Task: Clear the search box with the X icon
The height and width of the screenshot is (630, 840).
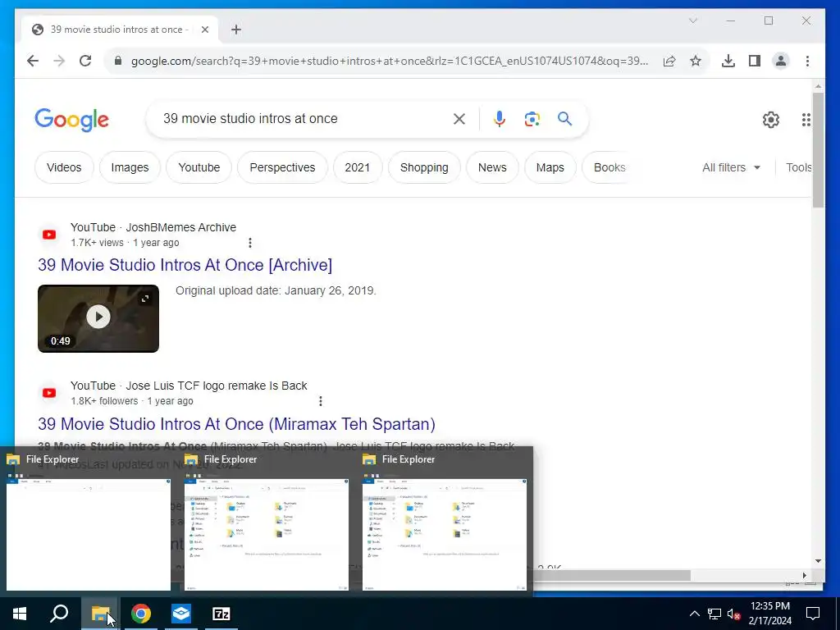Action: pyautogui.click(x=459, y=119)
